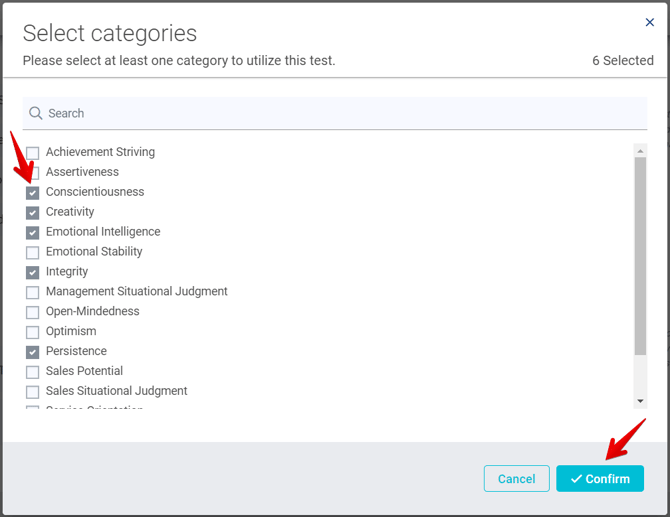Tick the Emotional Stability checkbox
The width and height of the screenshot is (670, 517).
[x=33, y=252]
